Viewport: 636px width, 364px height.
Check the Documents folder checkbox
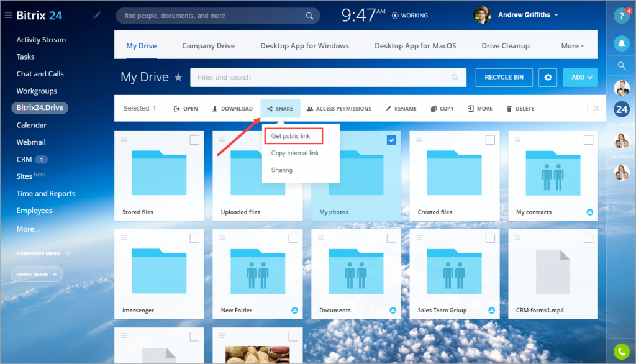[x=391, y=238]
